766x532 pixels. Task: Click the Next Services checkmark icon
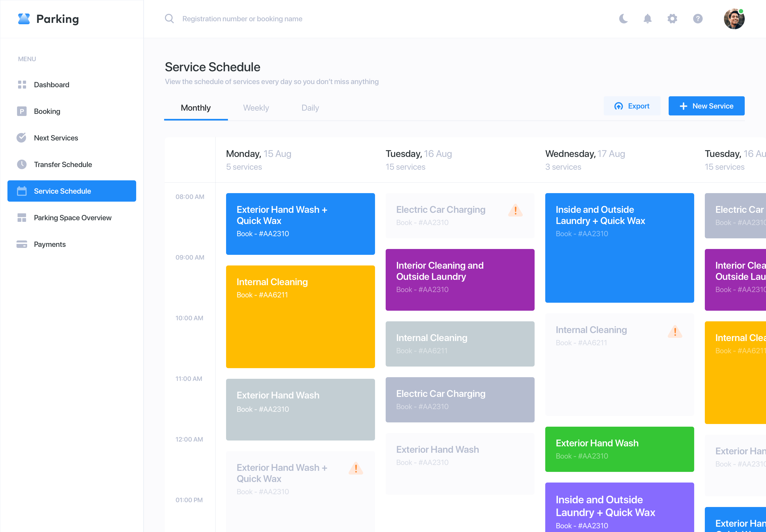(x=22, y=138)
